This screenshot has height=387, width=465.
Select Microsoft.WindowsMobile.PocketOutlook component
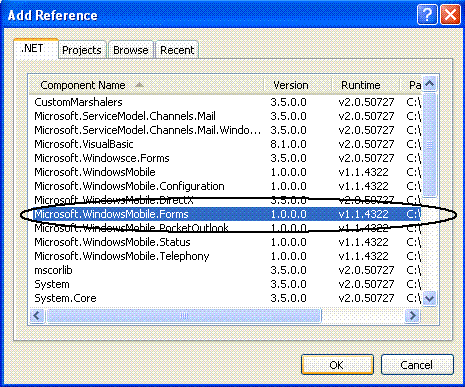(x=225, y=228)
